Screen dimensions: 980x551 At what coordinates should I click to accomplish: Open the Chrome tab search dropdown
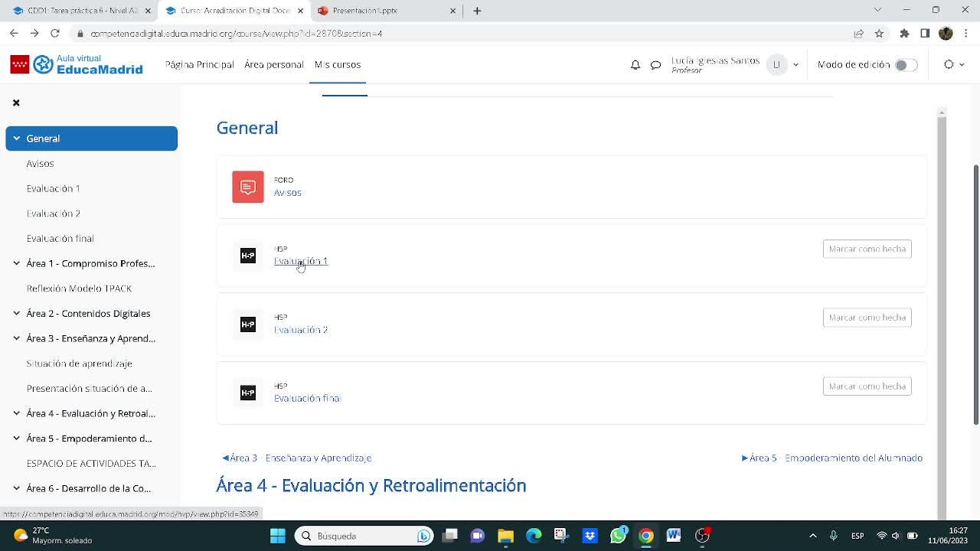tap(878, 11)
